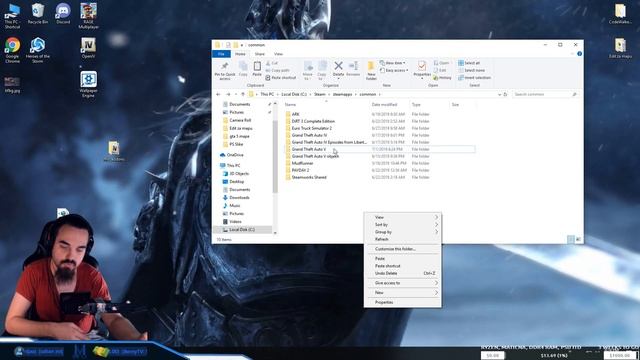Click Pin to Quick access icon
The image size is (640, 360).
(224, 70)
